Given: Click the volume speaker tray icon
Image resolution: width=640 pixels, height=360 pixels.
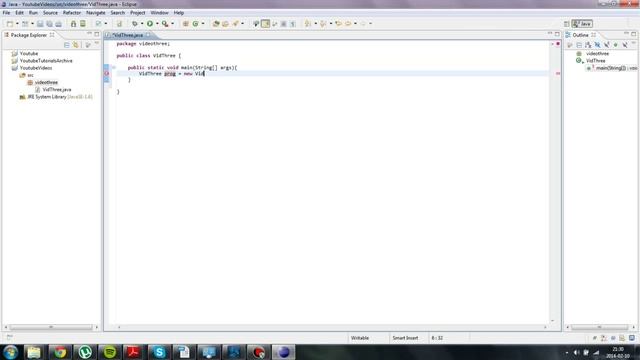Looking at the screenshot, I should click(x=576, y=352).
